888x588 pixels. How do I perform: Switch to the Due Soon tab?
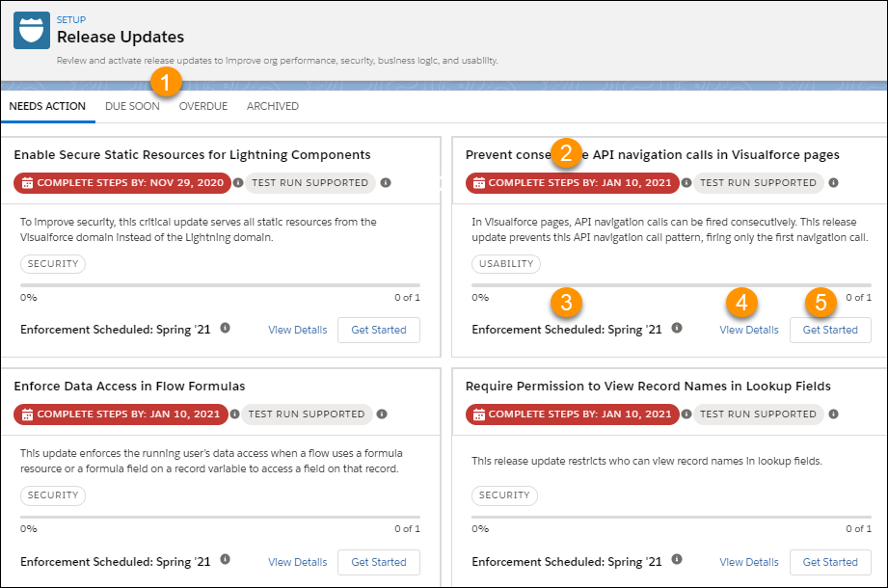pos(132,106)
